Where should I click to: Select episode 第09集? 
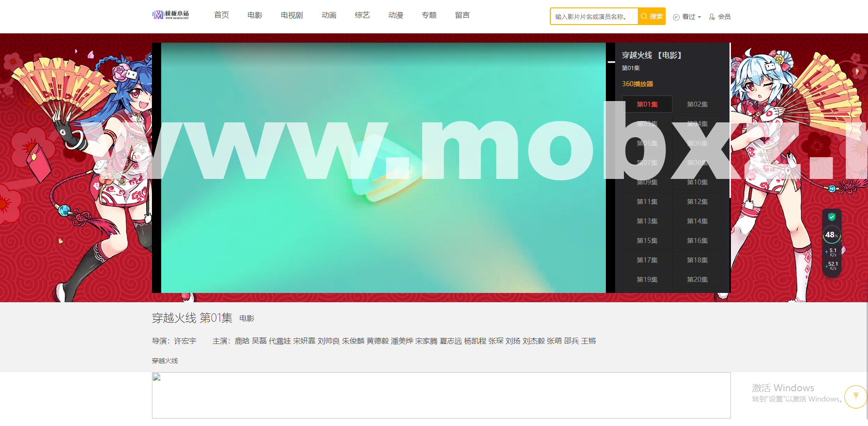[647, 182]
